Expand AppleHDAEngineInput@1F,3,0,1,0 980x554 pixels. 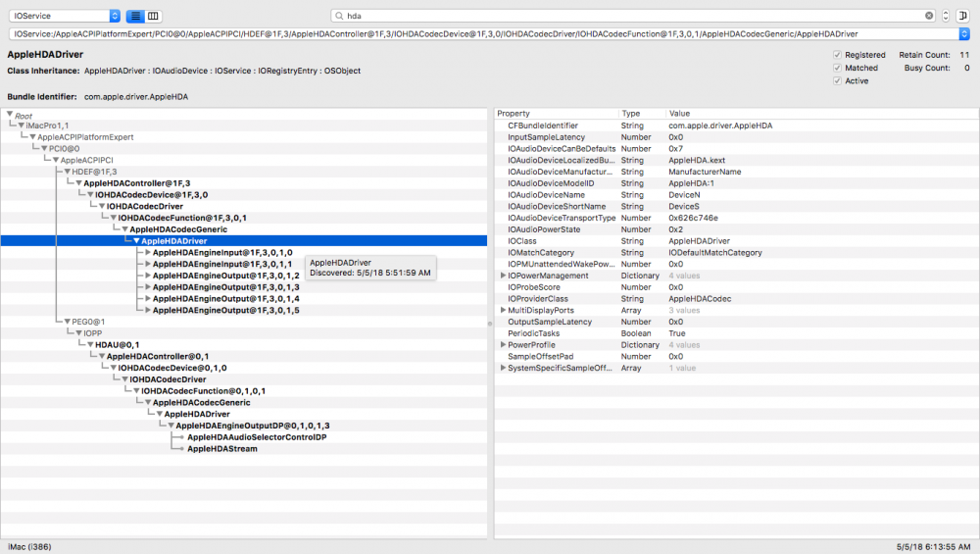pyautogui.click(x=148, y=253)
